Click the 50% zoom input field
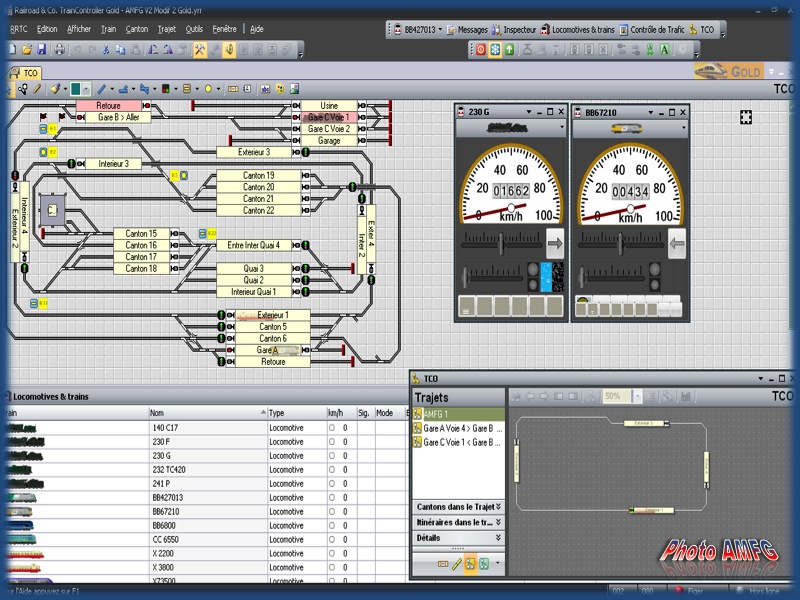This screenshot has height=600, width=800. pyautogui.click(x=617, y=396)
